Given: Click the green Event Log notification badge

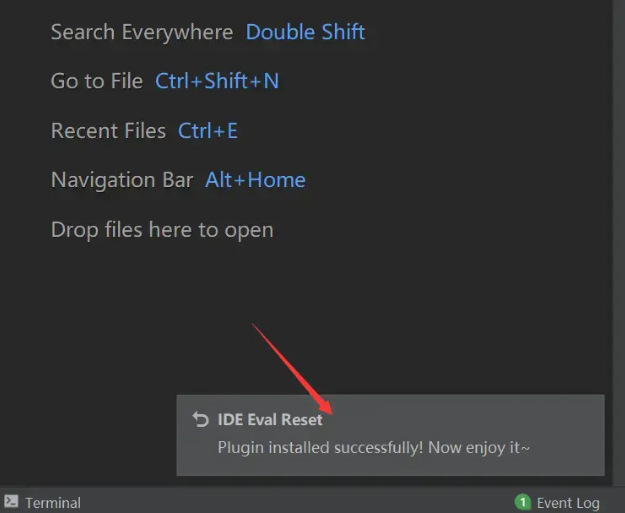Looking at the screenshot, I should 523,502.
